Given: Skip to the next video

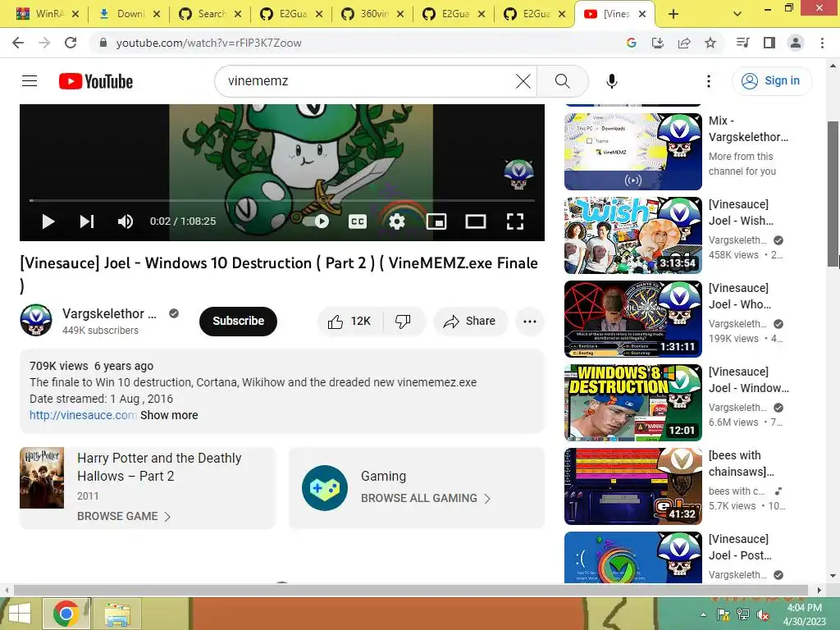Looking at the screenshot, I should (x=87, y=221).
